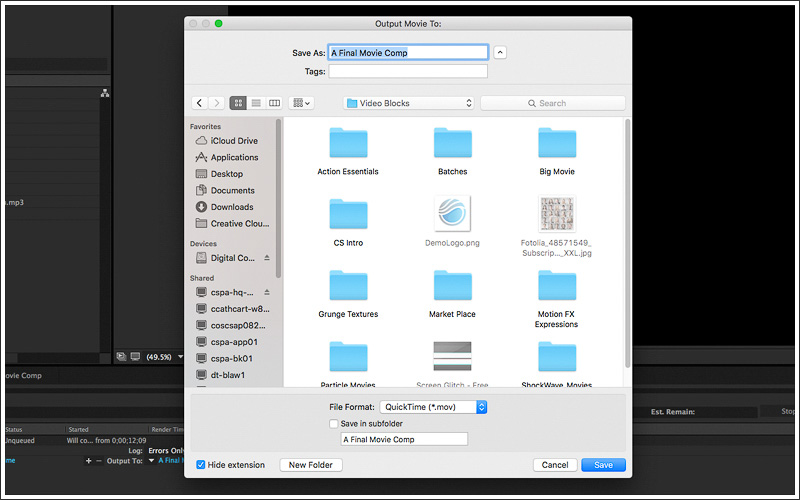Go back with the left chevron button
The image size is (800, 500).
199,103
